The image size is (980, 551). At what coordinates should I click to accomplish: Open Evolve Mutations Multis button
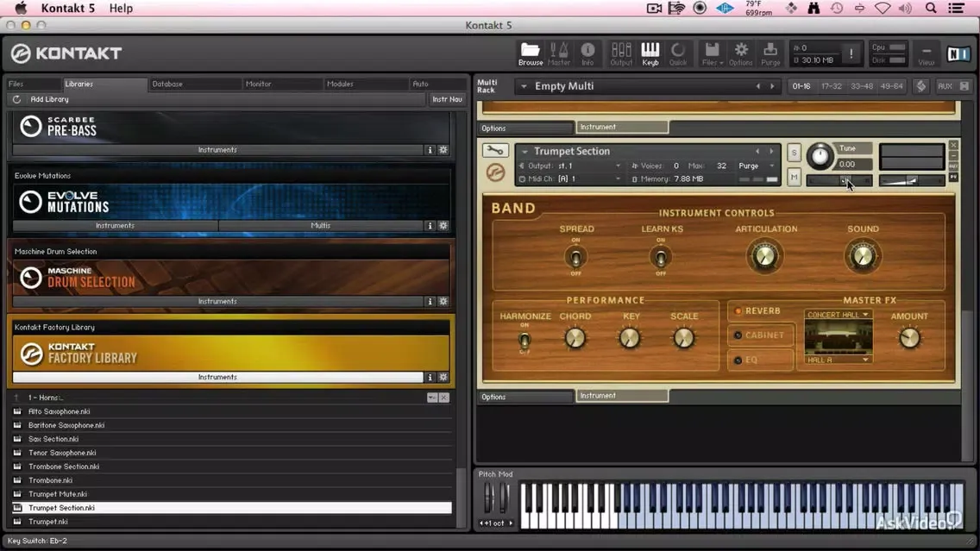point(321,226)
